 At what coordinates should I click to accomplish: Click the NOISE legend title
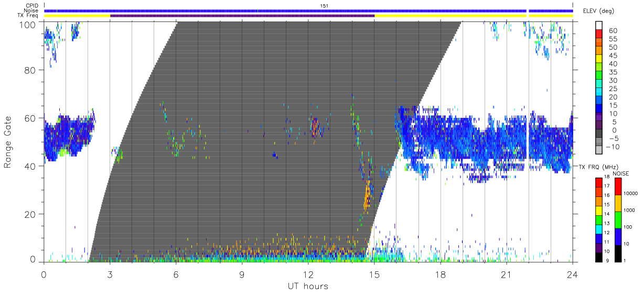click(621, 173)
